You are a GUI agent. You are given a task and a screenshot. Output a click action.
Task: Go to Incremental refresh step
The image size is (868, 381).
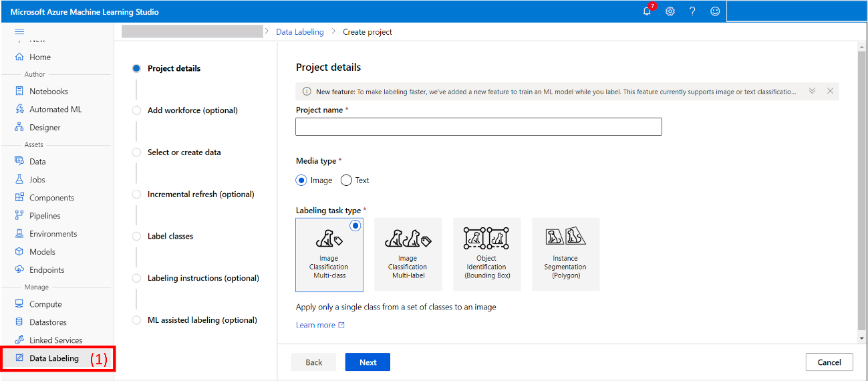200,195
